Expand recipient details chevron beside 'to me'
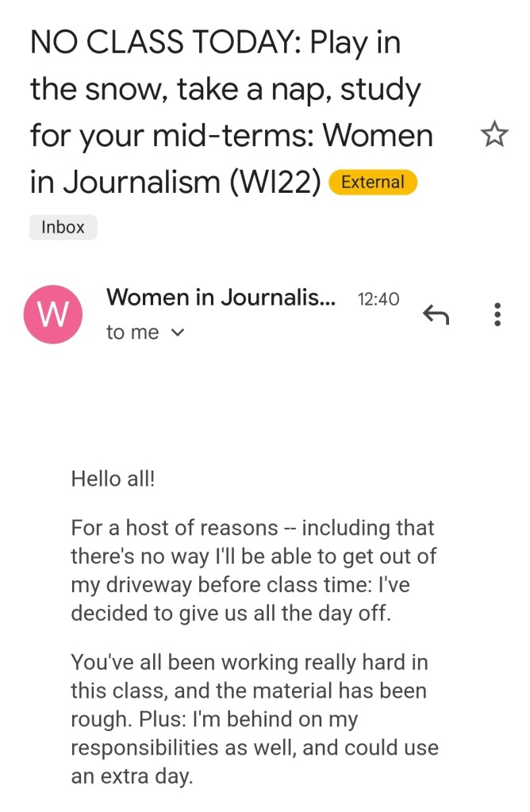 (178, 333)
